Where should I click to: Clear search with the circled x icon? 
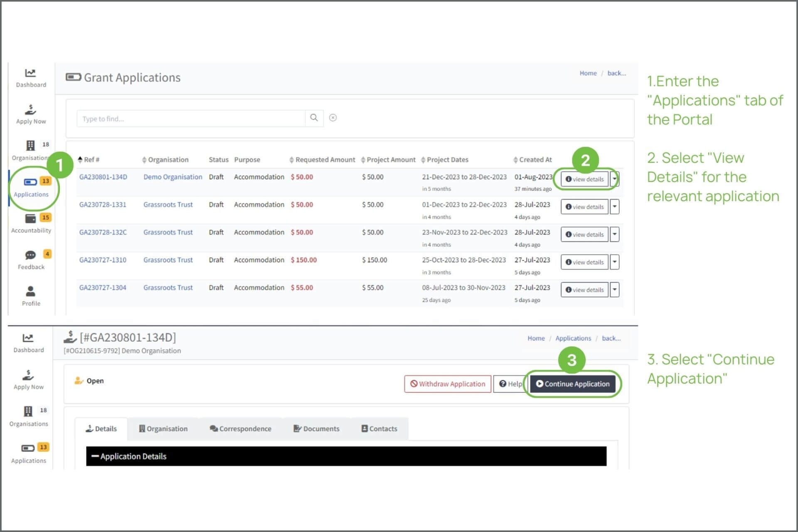pyautogui.click(x=333, y=118)
